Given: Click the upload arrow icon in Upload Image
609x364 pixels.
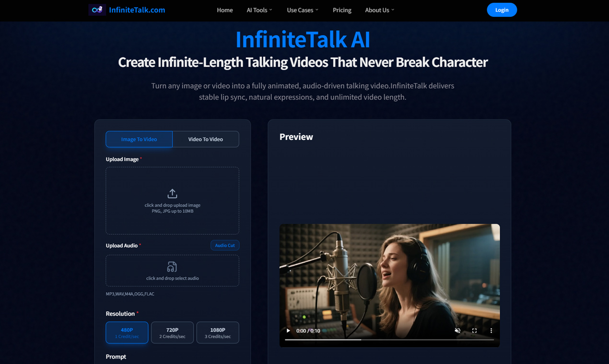Looking at the screenshot, I should [x=172, y=193].
